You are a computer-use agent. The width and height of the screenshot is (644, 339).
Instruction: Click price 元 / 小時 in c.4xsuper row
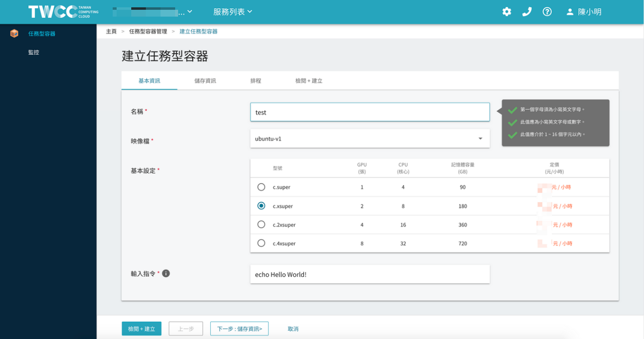point(563,243)
